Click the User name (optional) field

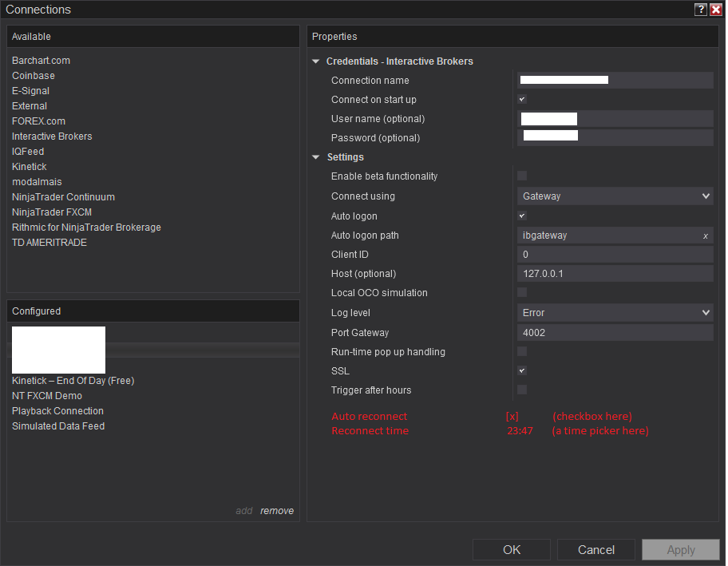click(615, 119)
